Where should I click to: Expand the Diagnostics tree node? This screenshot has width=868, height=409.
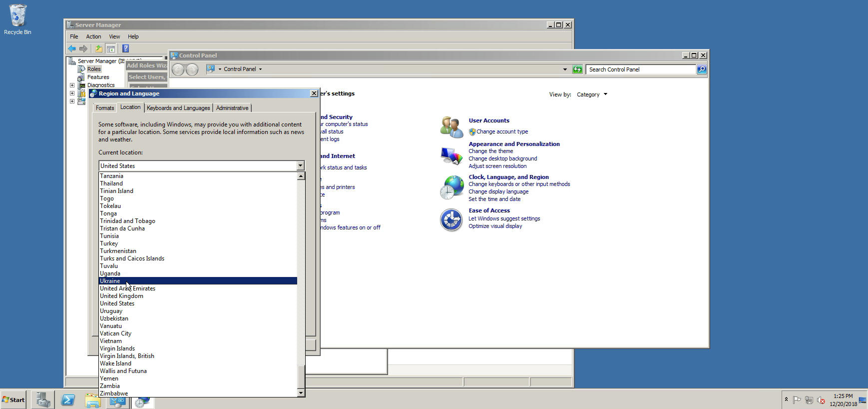[72, 85]
